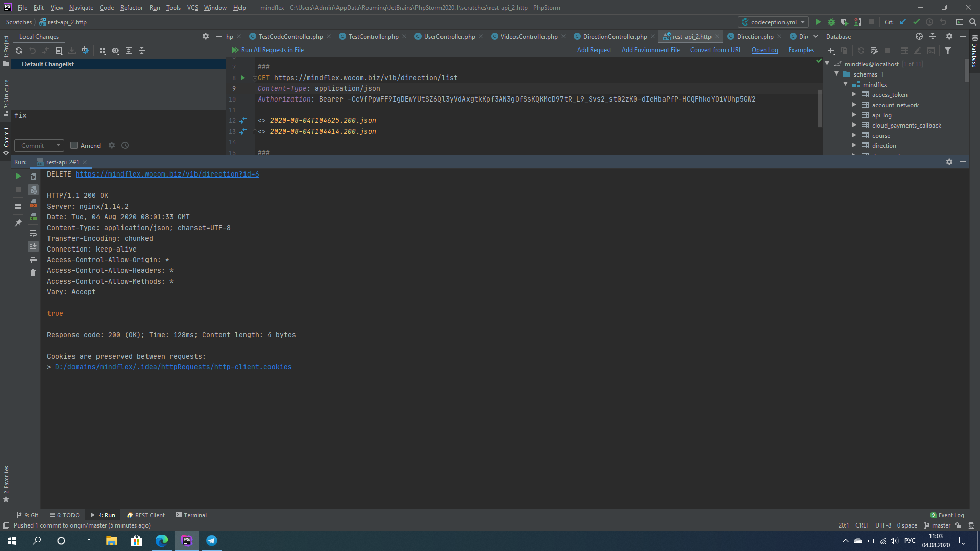Expand the access_token table

[854, 94]
